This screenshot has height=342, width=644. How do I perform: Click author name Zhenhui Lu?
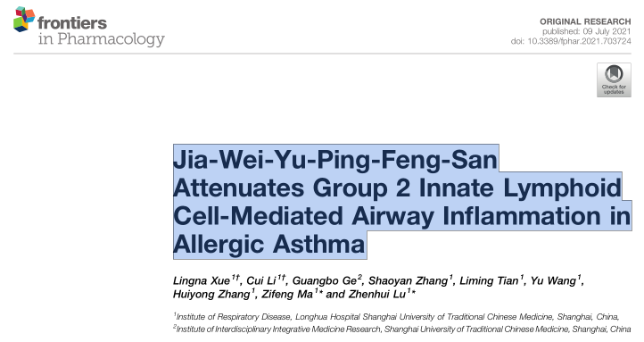[377, 295]
